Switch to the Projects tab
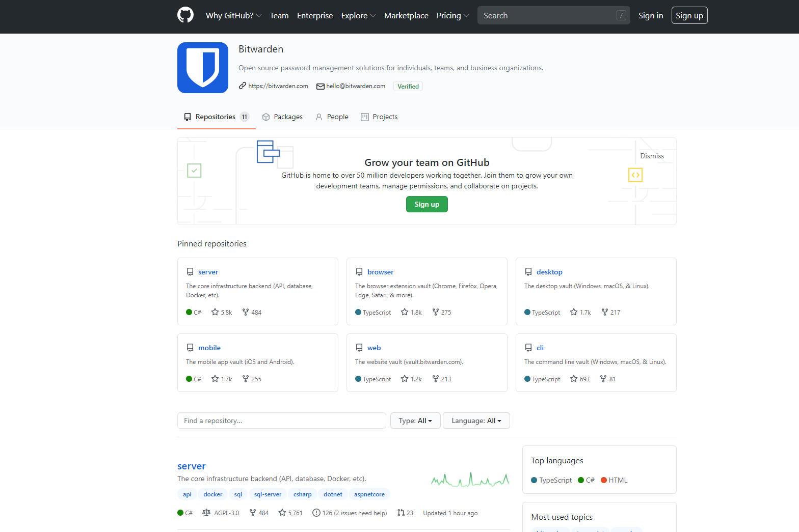 (x=379, y=117)
